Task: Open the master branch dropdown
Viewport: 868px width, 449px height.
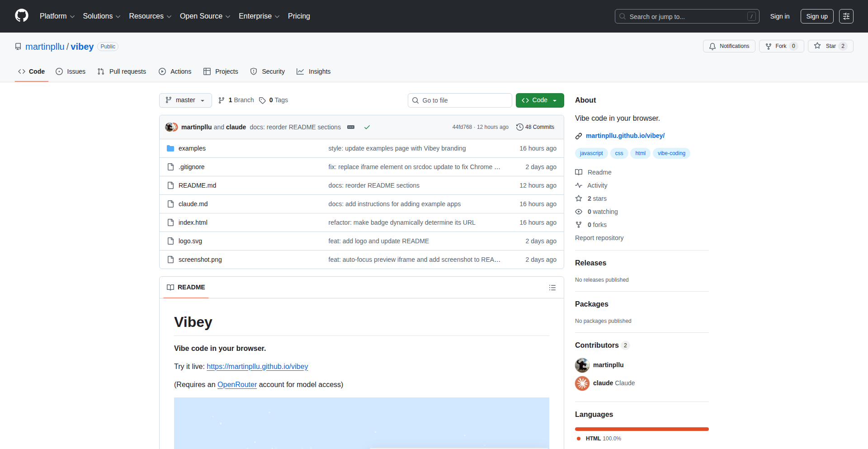Action: pyautogui.click(x=185, y=100)
